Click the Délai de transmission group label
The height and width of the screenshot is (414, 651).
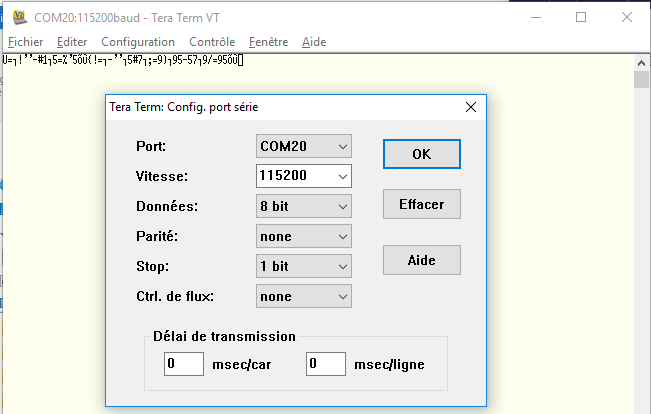pos(224,336)
